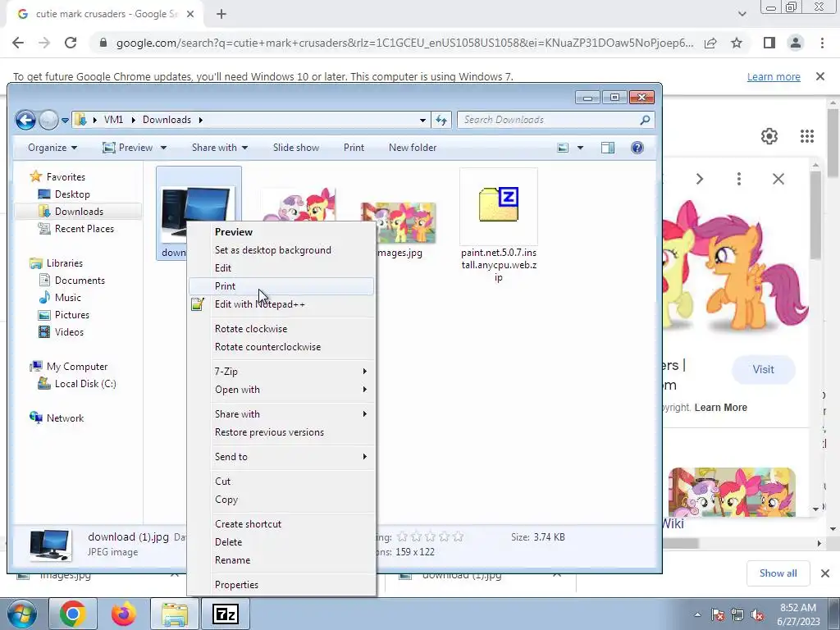Choose Rename in the context menu

[x=282, y=560]
